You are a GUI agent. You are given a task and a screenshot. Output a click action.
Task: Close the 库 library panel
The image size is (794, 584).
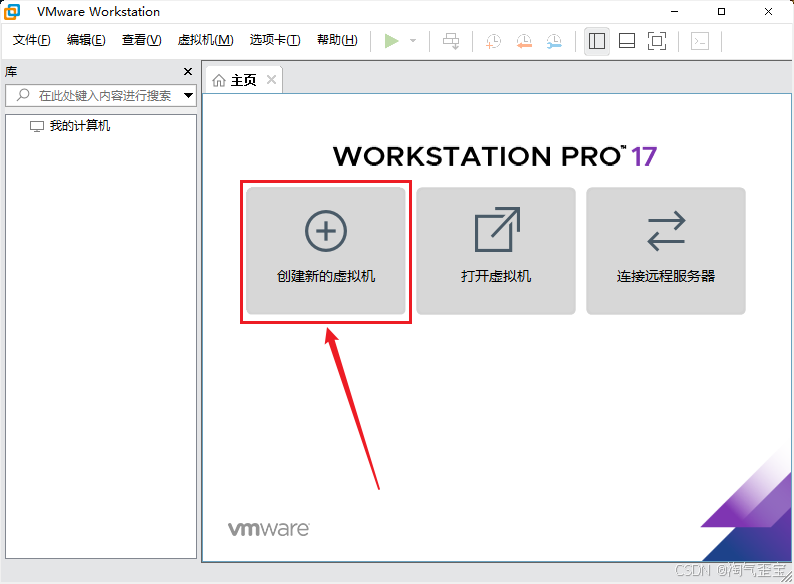click(x=188, y=71)
